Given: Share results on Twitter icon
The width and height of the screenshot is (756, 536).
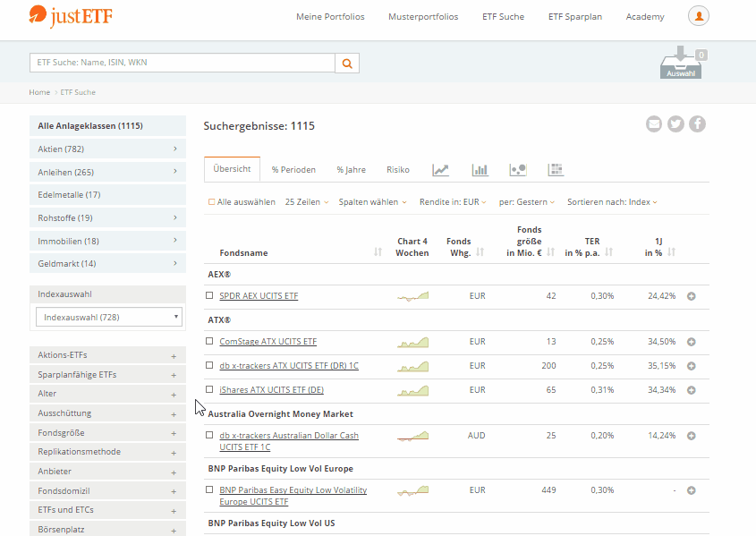Looking at the screenshot, I should 675,124.
